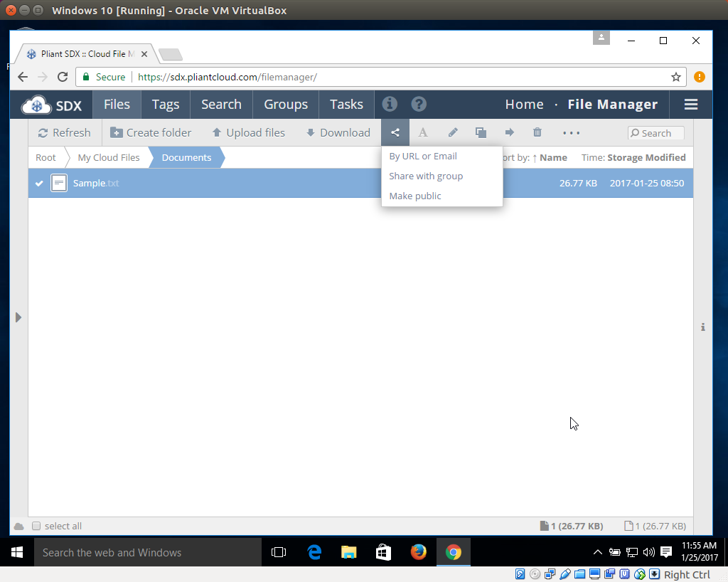Click the trash delete icon
Image resolution: width=728 pixels, height=582 pixels.
(537, 132)
